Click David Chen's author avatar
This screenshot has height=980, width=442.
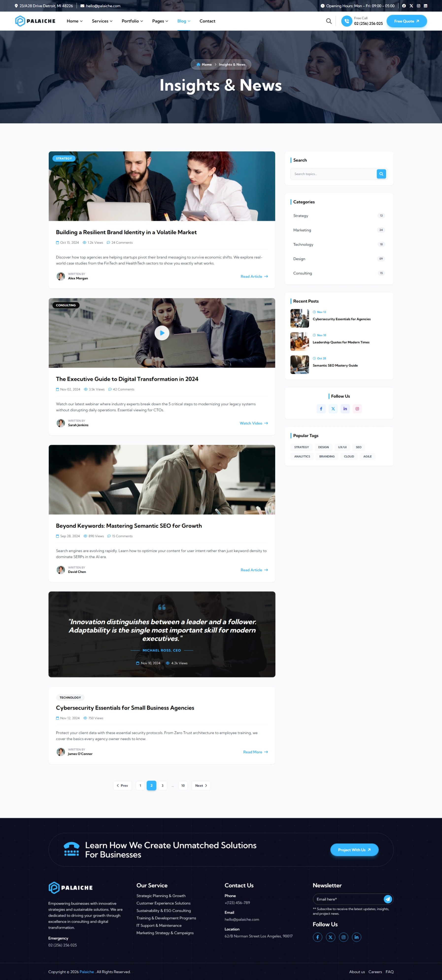tap(61, 570)
